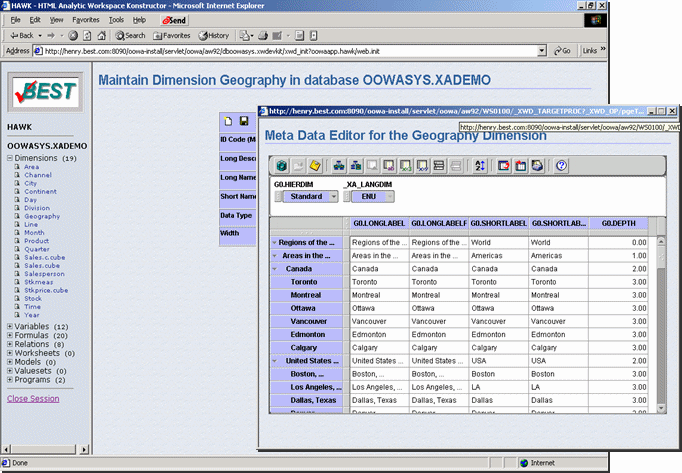Open the Favorites menu

pyautogui.click(x=87, y=19)
